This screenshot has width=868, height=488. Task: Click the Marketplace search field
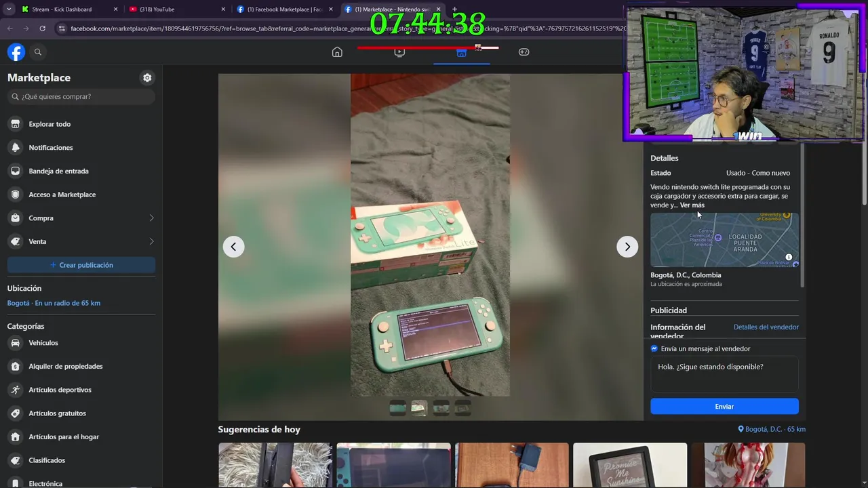(81, 97)
